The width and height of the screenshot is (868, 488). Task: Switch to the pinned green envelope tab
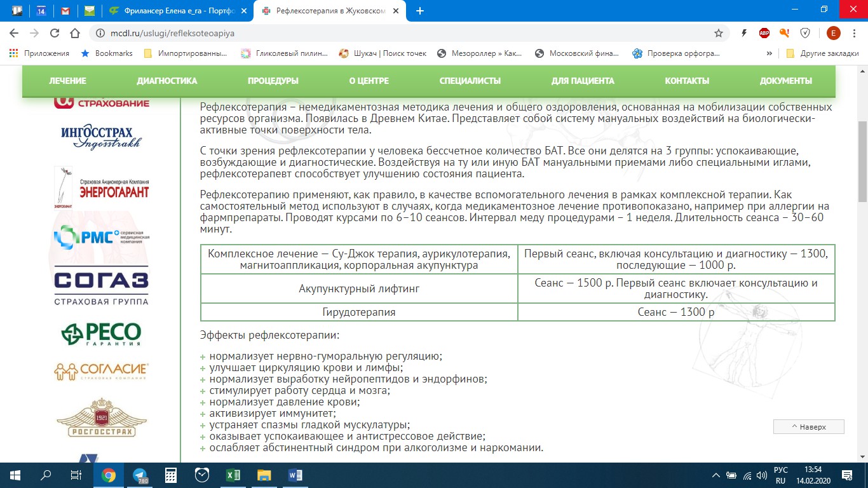coord(89,11)
